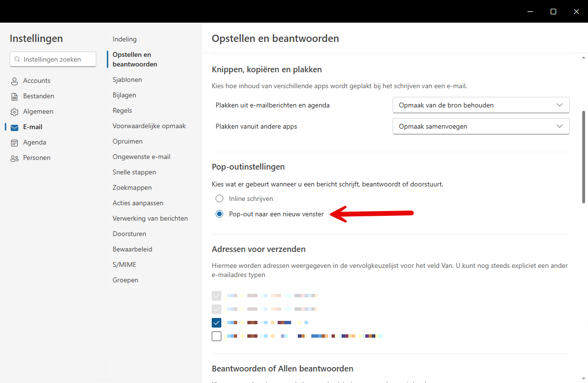The height and width of the screenshot is (383, 588).
Task: Open the Snelle stappen section
Action: click(x=134, y=172)
